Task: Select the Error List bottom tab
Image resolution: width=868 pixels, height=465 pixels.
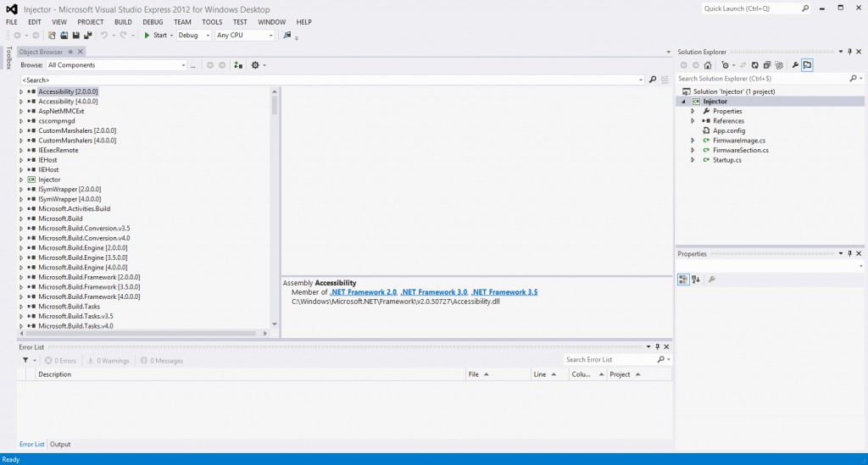Action: tap(31, 444)
